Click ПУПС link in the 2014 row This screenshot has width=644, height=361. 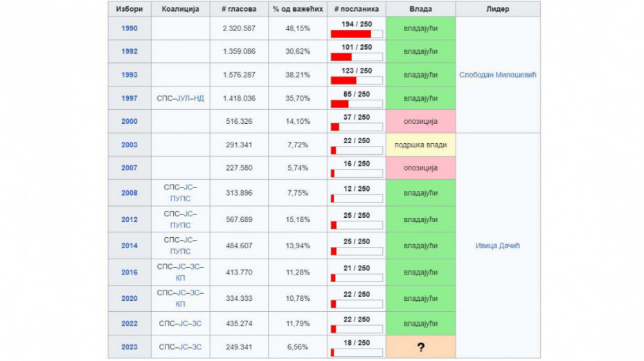(x=180, y=251)
